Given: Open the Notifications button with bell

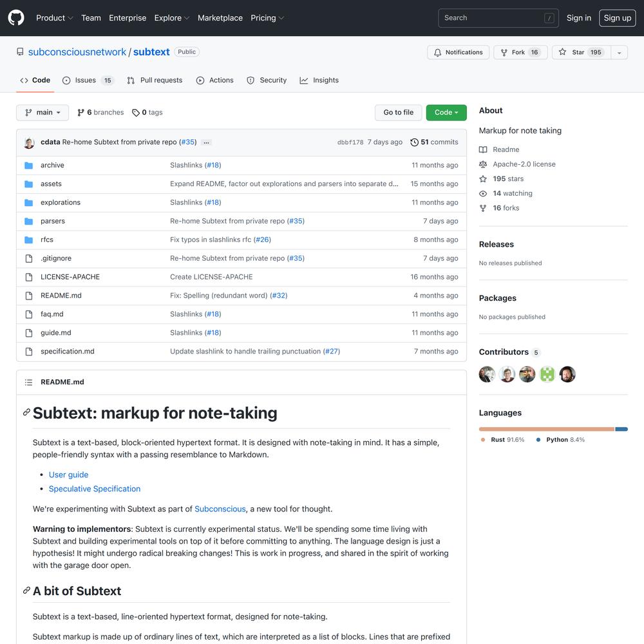Looking at the screenshot, I should 458,52.
